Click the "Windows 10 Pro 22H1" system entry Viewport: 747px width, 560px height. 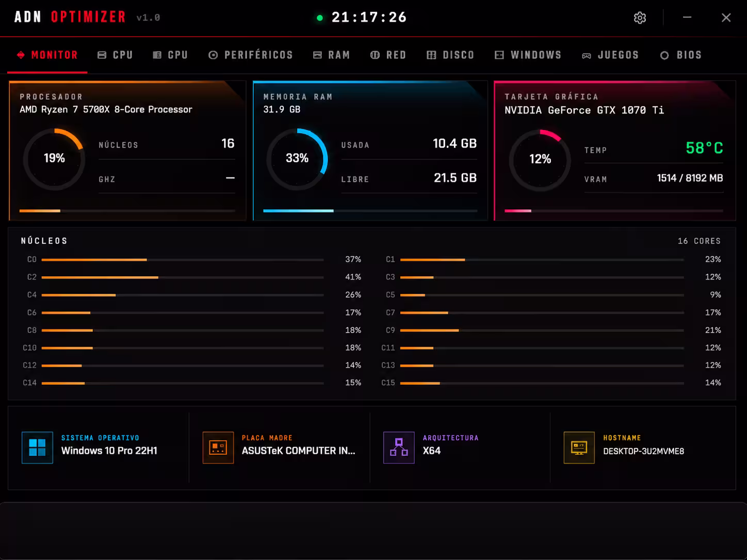109,451
